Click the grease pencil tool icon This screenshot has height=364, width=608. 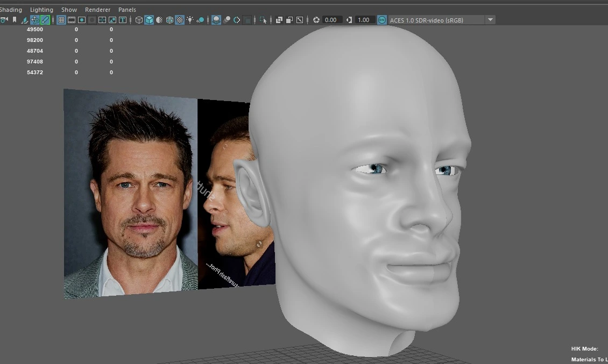coord(45,20)
